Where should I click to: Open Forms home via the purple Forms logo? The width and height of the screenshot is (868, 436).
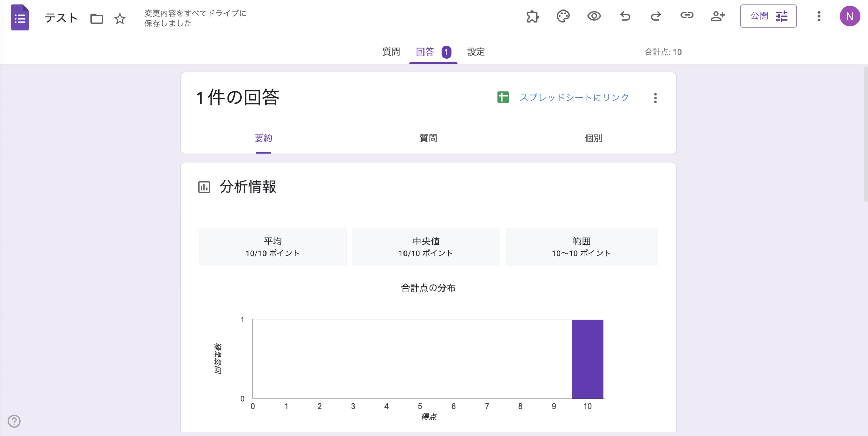[x=20, y=18]
